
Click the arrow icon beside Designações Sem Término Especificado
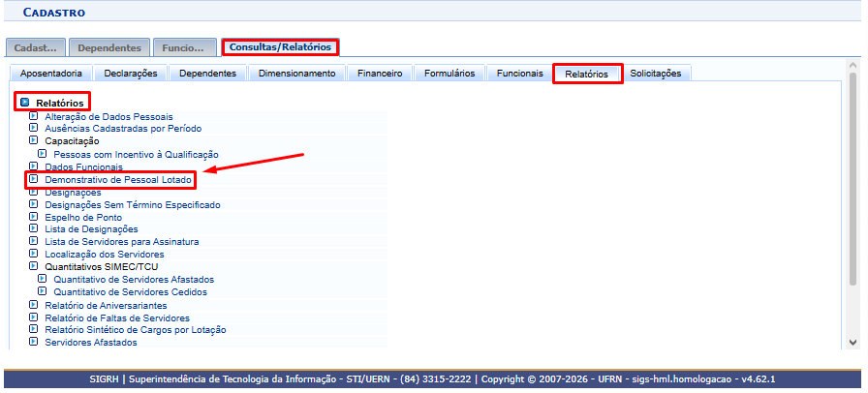coord(33,204)
